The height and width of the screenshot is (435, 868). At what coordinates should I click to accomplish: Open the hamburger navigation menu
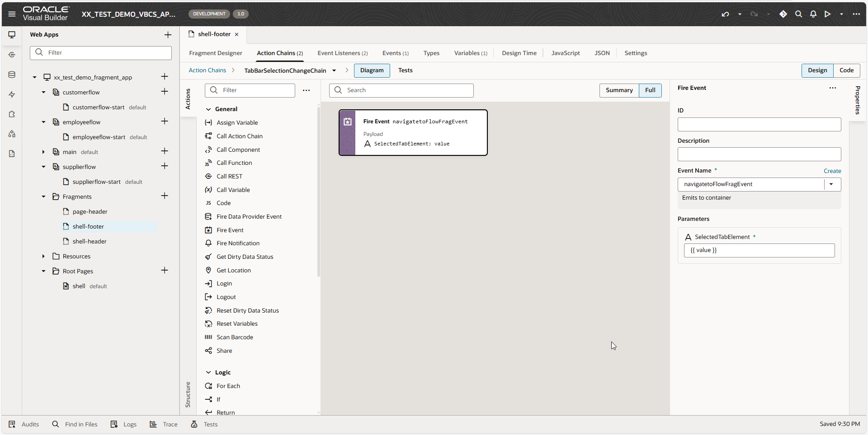12,14
